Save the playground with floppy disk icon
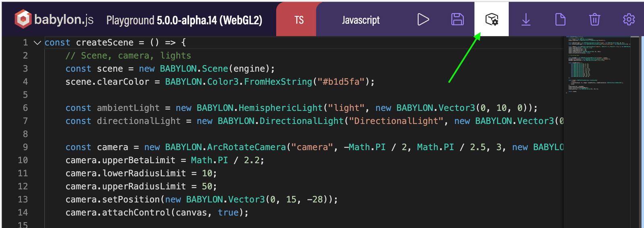The width and height of the screenshot is (644, 228). tap(457, 19)
